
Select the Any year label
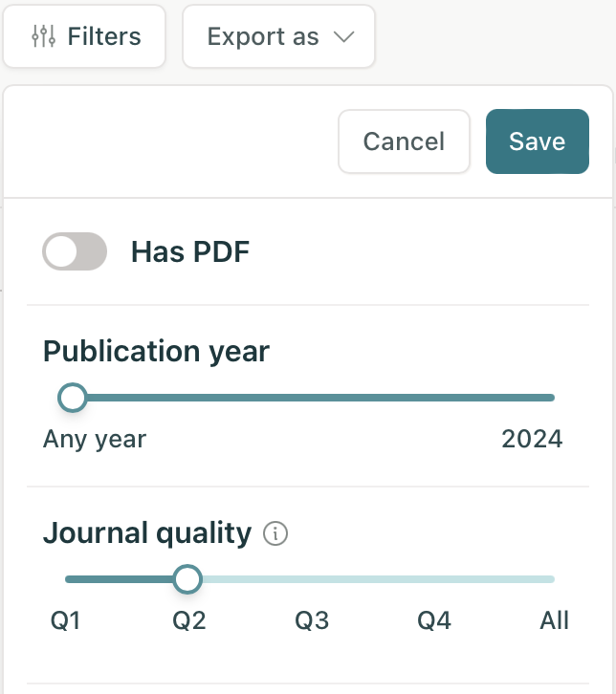(95, 440)
